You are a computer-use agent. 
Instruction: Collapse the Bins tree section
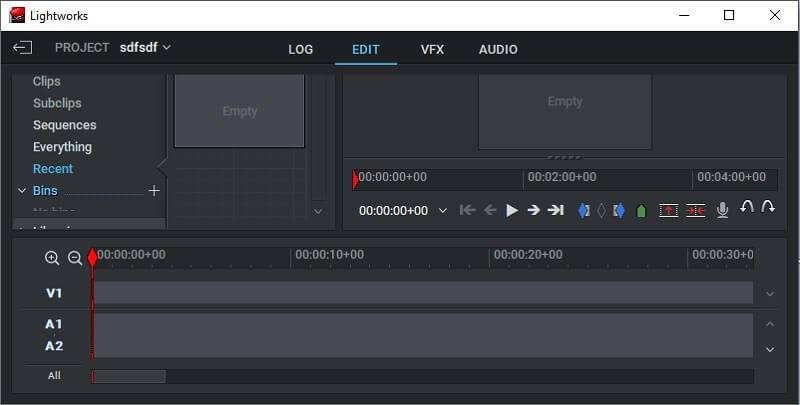coord(22,190)
